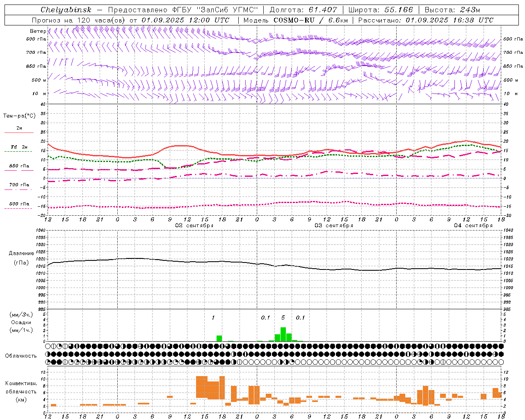The width and height of the screenshot is (525, 420).
Task: Select the Высота: 243м elevation text
Action: point(452,10)
